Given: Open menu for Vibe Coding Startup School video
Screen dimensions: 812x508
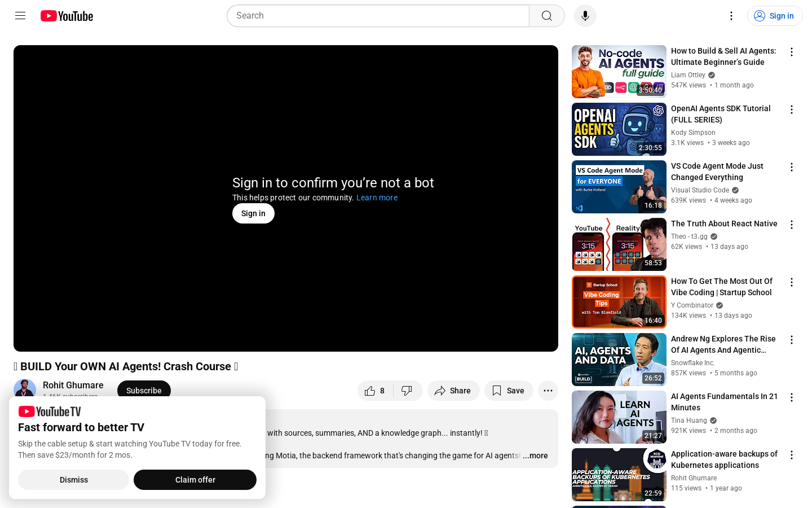Looking at the screenshot, I should (x=792, y=282).
